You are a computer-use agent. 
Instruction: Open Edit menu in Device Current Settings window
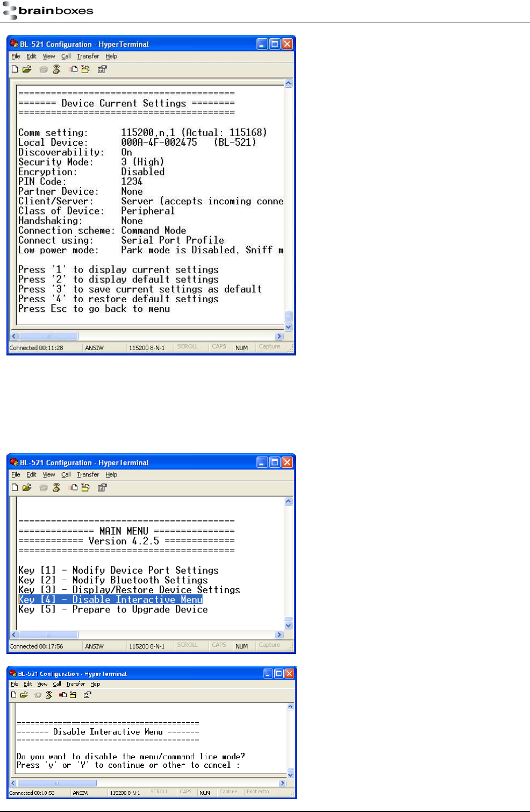click(32, 56)
